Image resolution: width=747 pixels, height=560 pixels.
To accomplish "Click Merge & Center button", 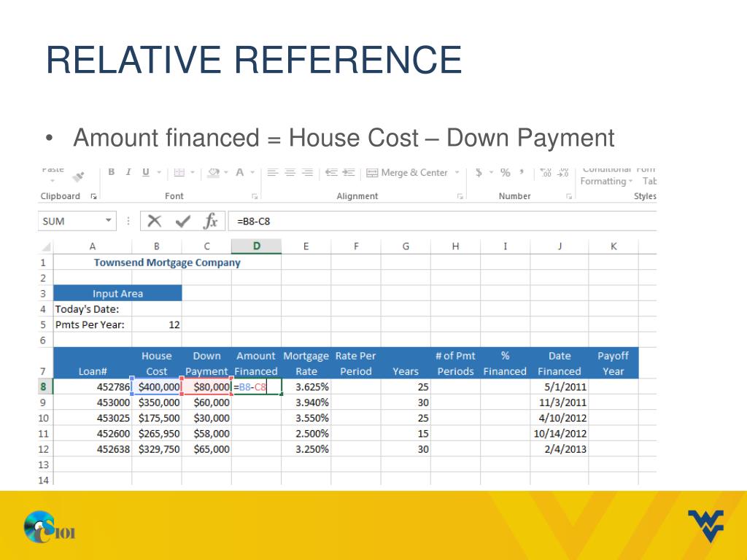I will point(407,172).
